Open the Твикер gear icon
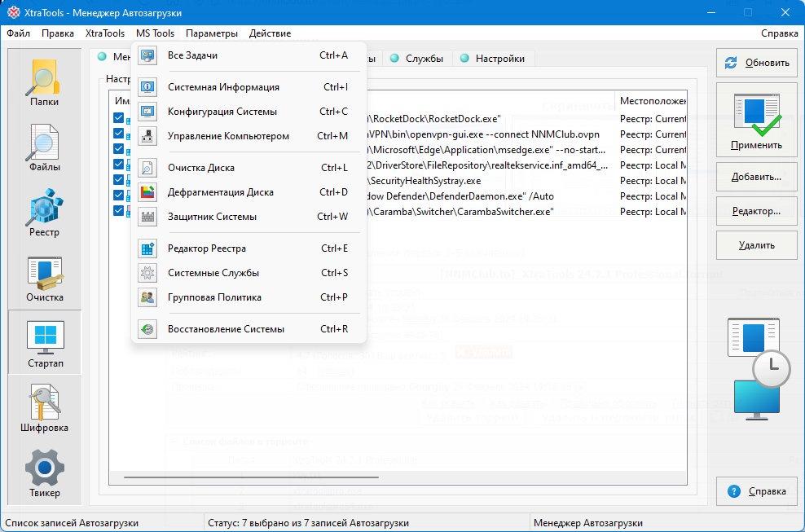This screenshot has width=805, height=532. [x=44, y=473]
